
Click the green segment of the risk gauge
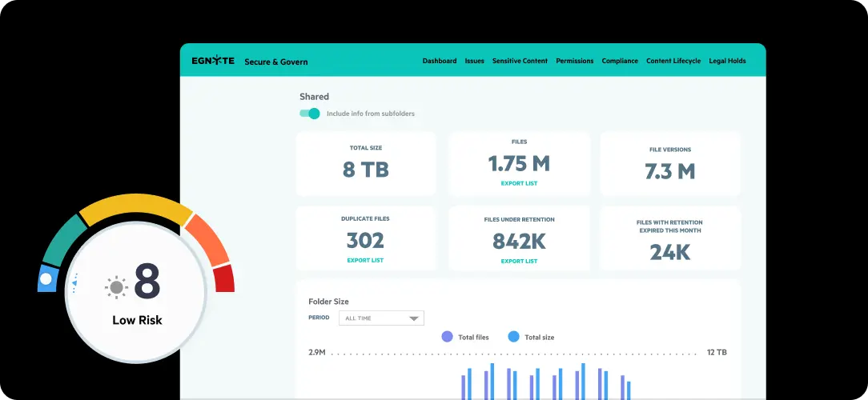(64, 239)
